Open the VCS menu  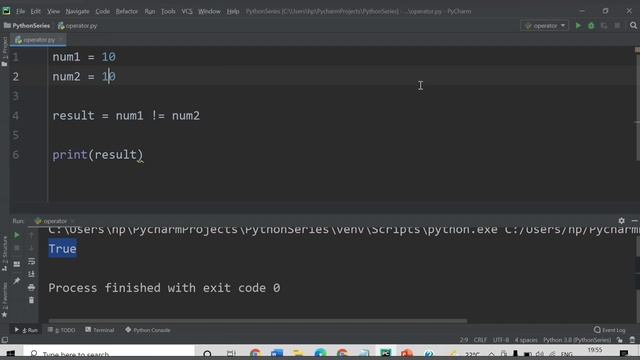click(x=187, y=11)
